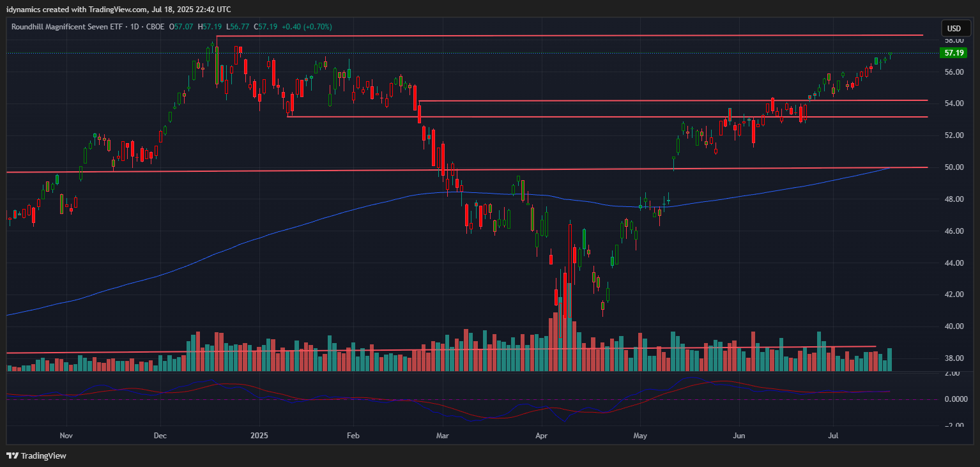
Task: Click the 52.00 price axis label
Action: pyautogui.click(x=954, y=135)
